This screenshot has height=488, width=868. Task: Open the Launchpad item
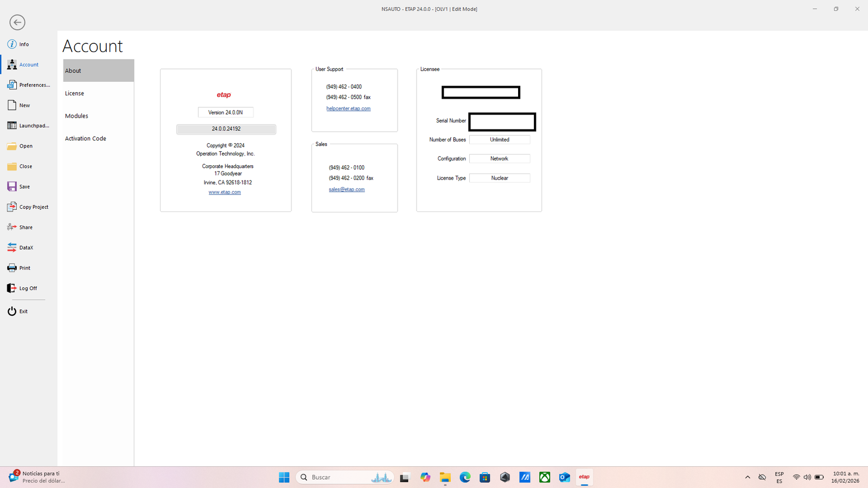coord(28,125)
